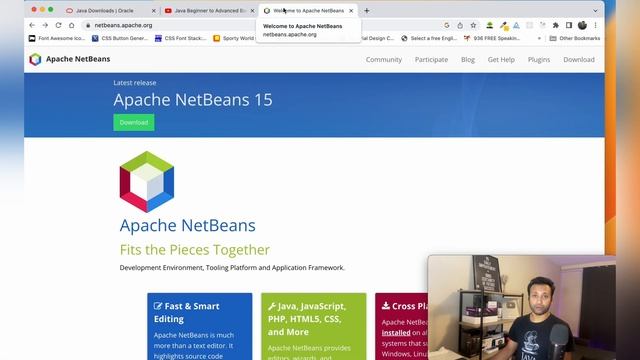Open the Download nav link in header
The height and width of the screenshot is (360, 640).
click(579, 60)
